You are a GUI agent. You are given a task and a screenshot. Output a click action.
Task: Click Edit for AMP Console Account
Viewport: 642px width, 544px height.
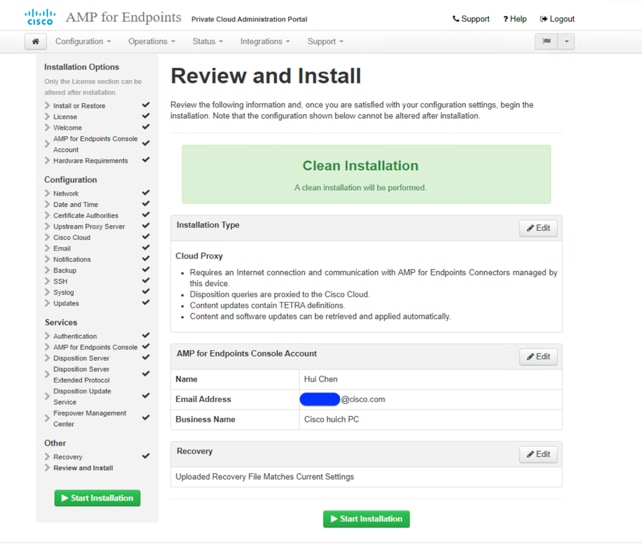538,357
